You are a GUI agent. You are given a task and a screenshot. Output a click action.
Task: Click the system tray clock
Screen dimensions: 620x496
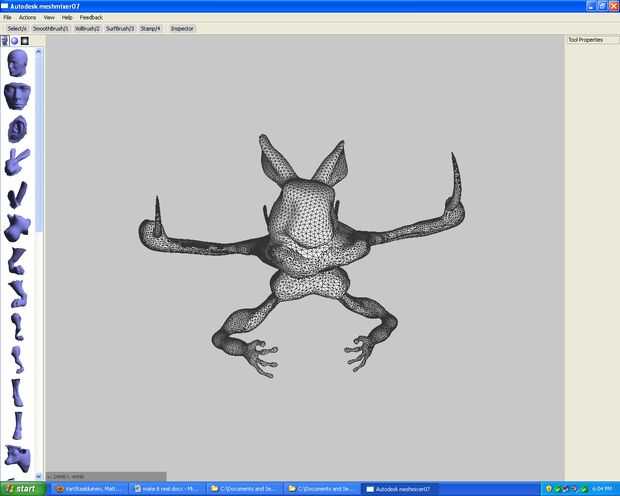[602, 489]
